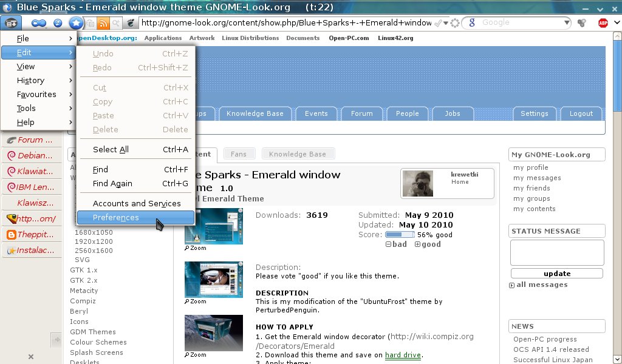
Task: Click the Logout button
Action: point(581,113)
